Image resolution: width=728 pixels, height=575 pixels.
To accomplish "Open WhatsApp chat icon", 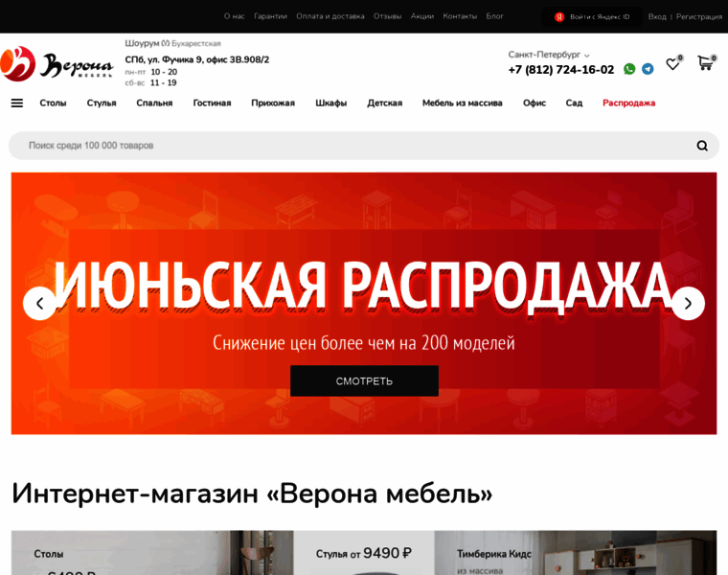I will [x=629, y=69].
